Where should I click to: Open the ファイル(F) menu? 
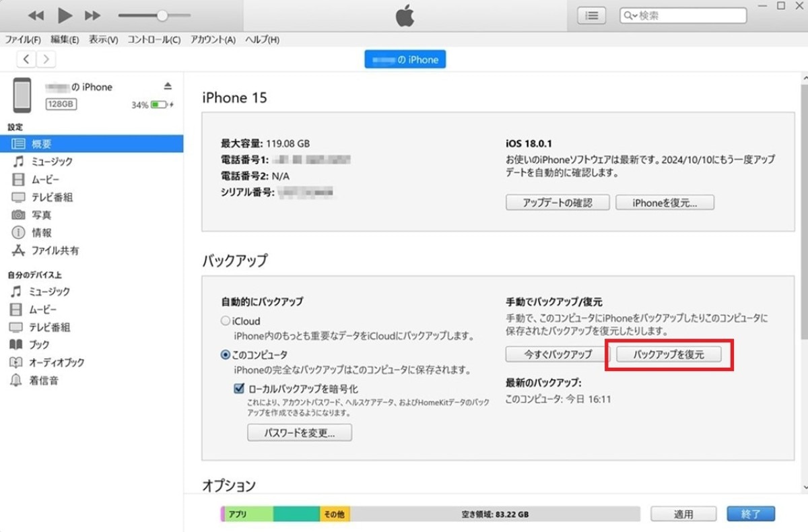23,40
